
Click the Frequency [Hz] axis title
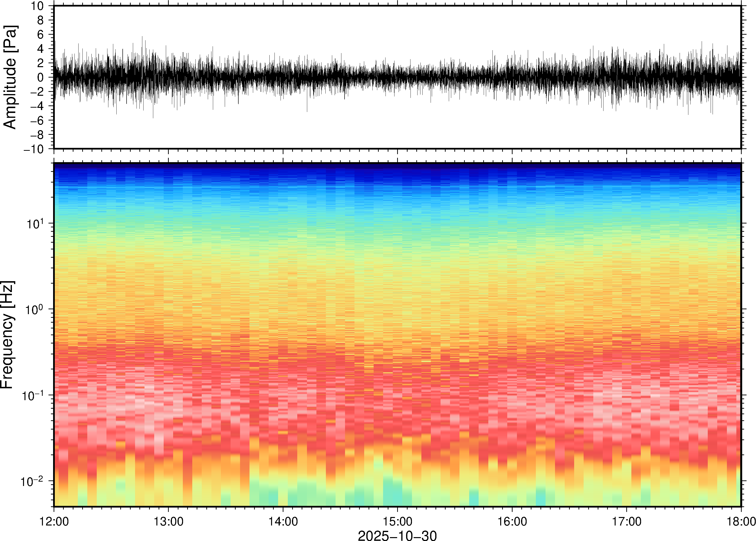[7, 335]
